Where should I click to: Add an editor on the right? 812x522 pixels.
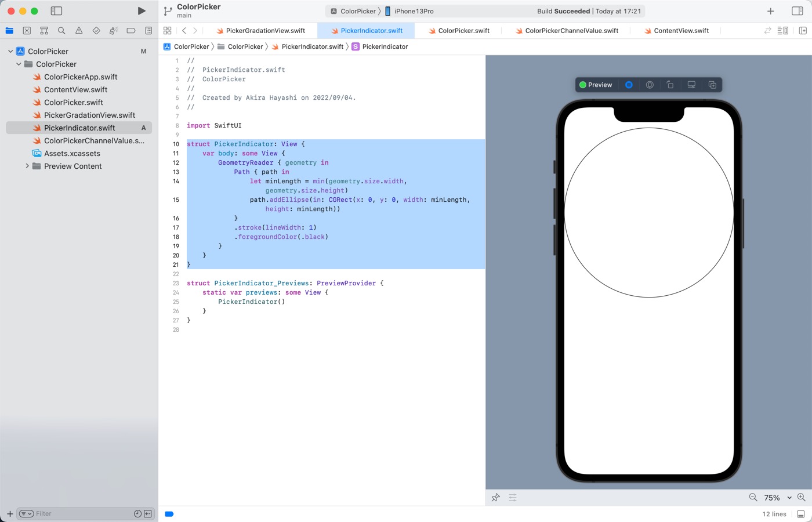(x=803, y=31)
